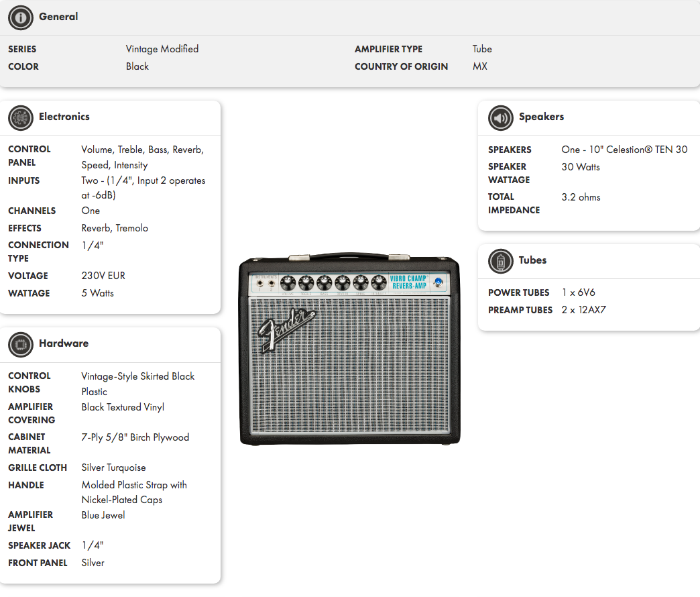
Task: Click the front panel value 'Silver'
Action: click(93, 563)
